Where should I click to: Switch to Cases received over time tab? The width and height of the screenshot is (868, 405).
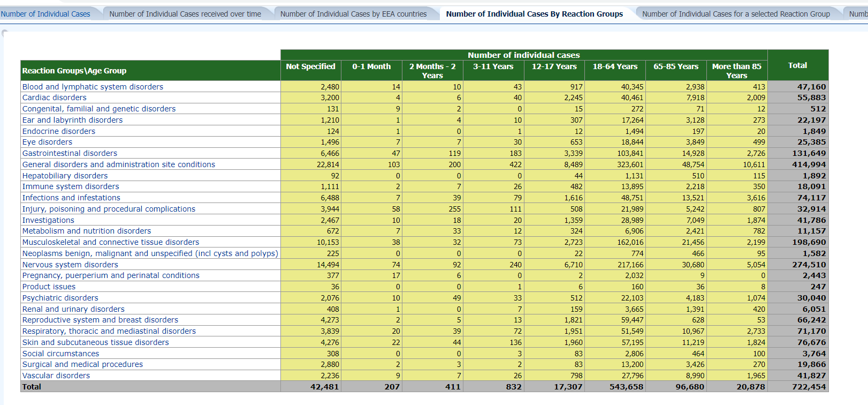(185, 14)
